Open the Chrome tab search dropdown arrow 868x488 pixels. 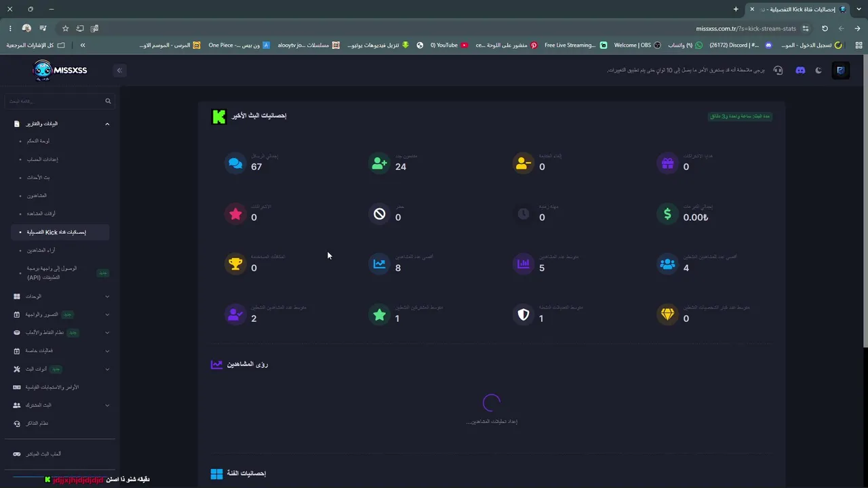(859, 9)
